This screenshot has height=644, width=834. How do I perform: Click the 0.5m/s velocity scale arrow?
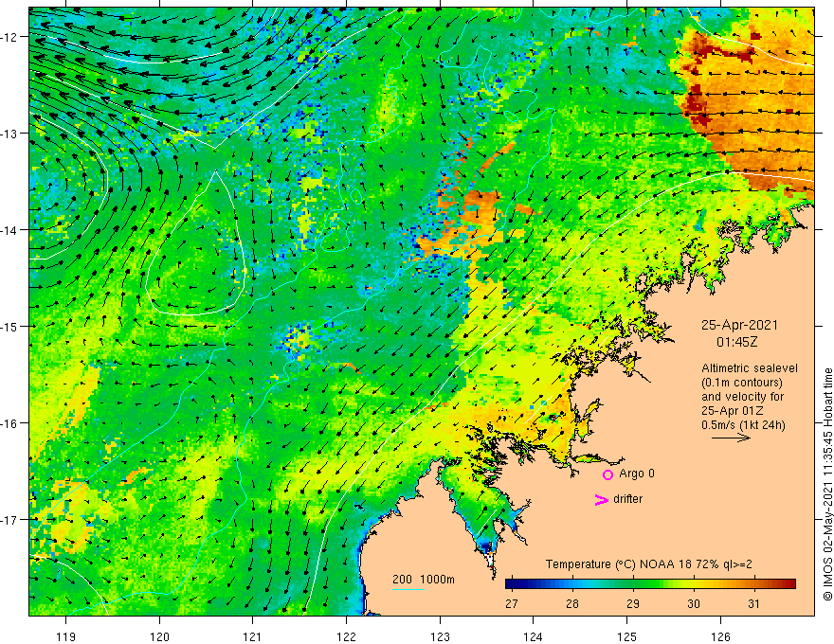coord(731,438)
